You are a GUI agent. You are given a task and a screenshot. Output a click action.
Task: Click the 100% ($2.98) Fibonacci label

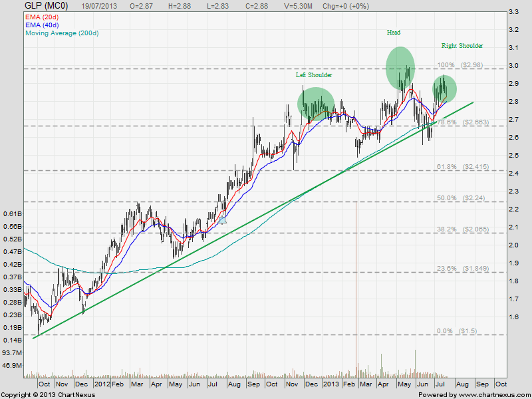tap(460, 65)
